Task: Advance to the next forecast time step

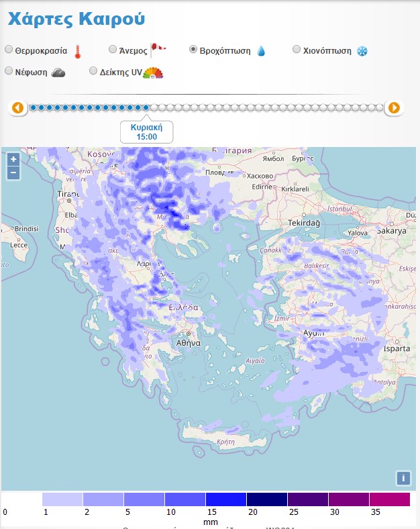Action: (x=395, y=107)
